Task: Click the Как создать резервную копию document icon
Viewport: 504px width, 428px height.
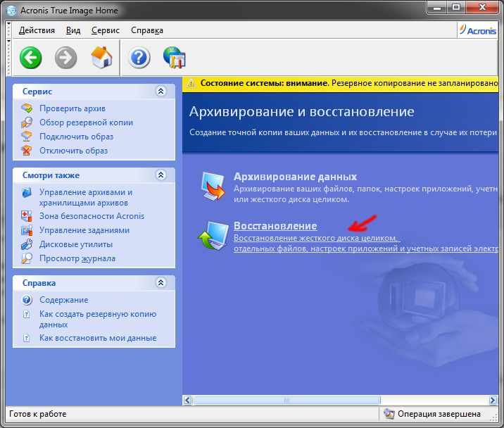Action: 27,314
